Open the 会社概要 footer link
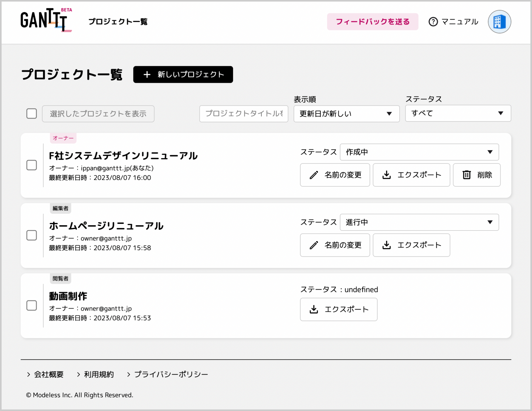 pyautogui.click(x=45, y=375)
